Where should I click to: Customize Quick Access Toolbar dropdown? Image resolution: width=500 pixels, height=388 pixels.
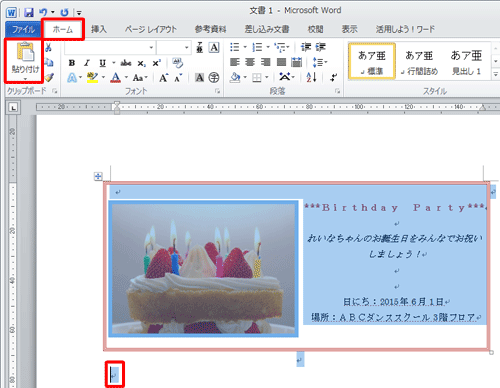[x=79, y=13]
